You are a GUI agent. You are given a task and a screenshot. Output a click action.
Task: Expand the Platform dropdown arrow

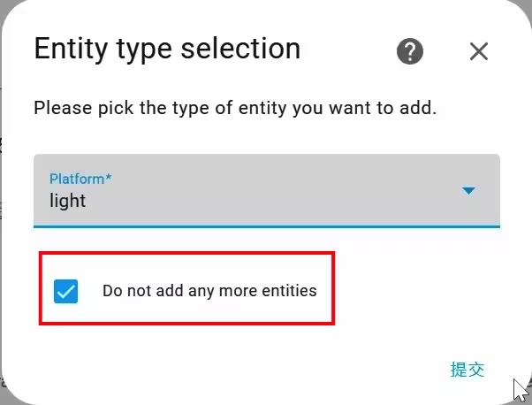click(x=468, y=191)
